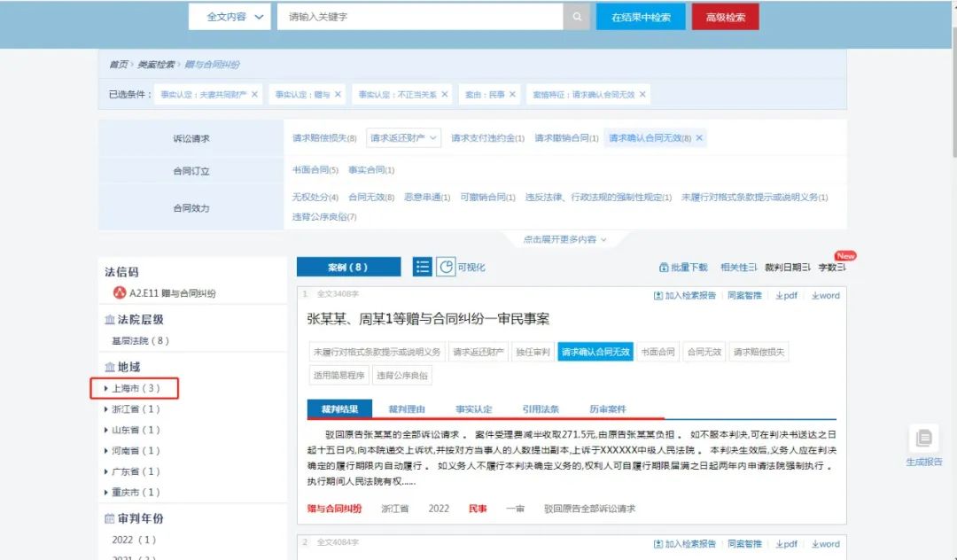The width and height of the screenshot is (957, 560).
Task: Click the magnifier search icon button
Action: [577, 17]
